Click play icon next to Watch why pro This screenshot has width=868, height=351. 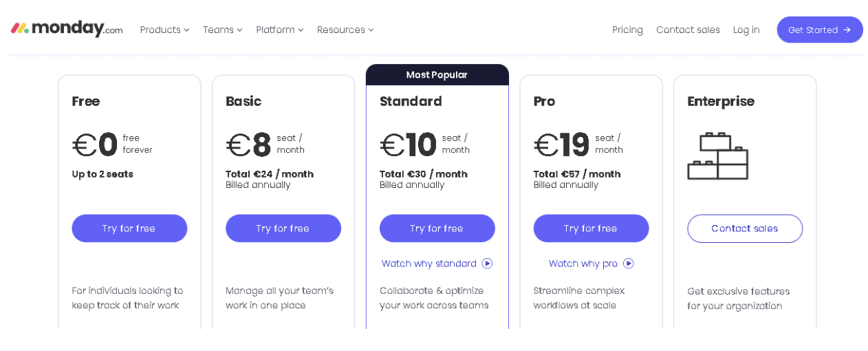[628, 264]
